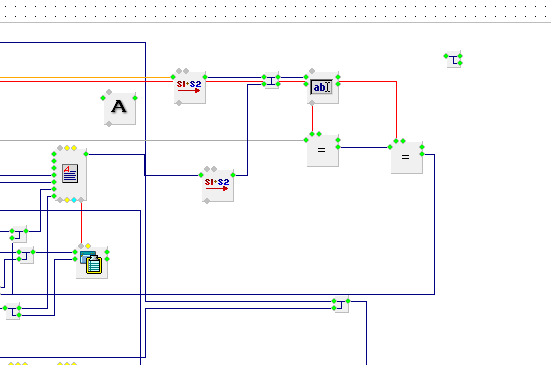Select the rightmost equals comparison node
This screenshot has height=365, width=551.
(x=407, y=157)
